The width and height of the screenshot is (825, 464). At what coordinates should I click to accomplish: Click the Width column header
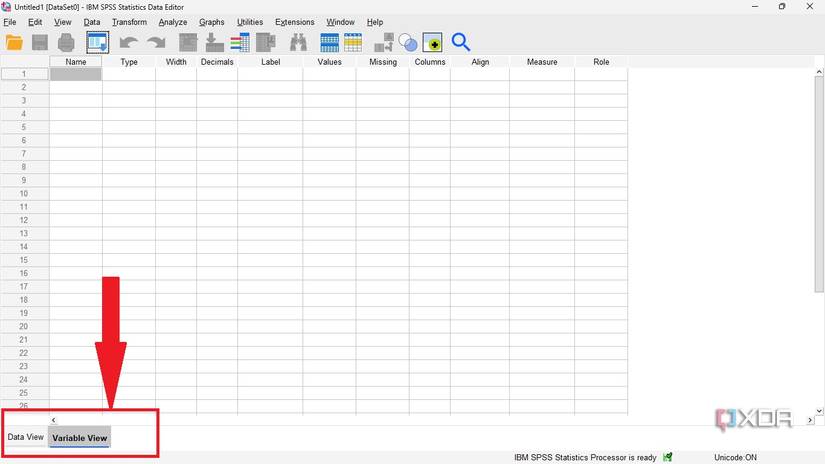pos(176,62)
